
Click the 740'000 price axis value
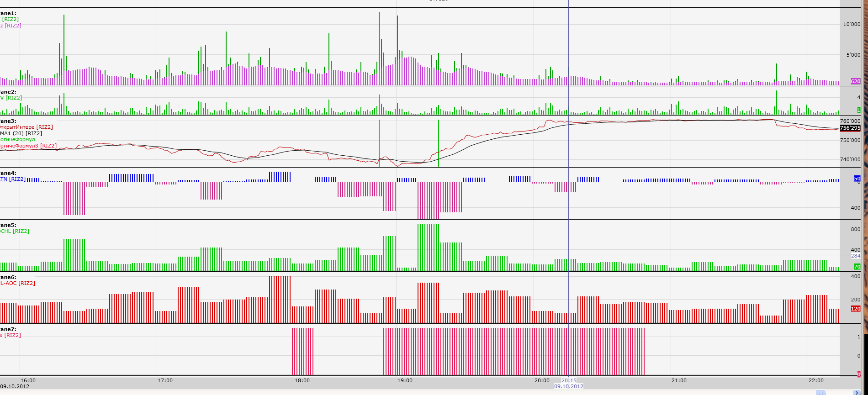[850, 159]
